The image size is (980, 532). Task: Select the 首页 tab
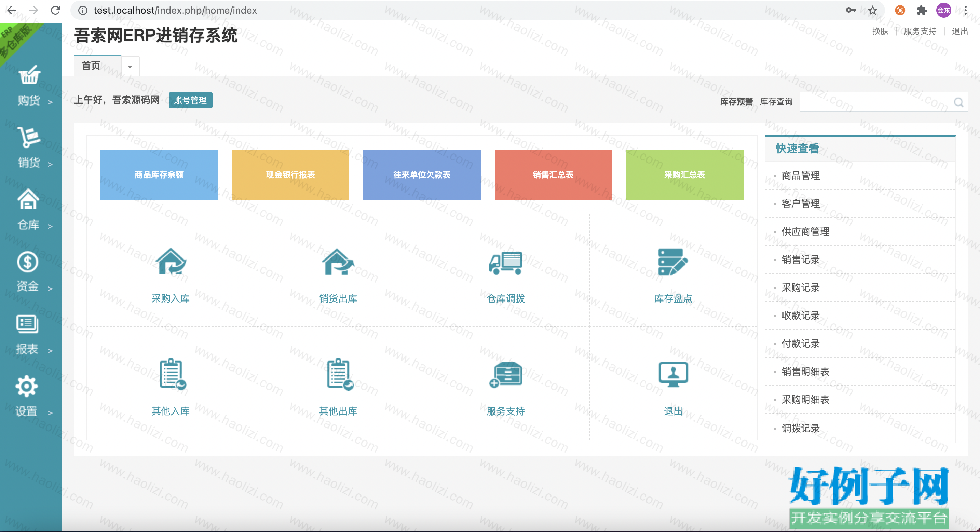[x=97, y=66]
